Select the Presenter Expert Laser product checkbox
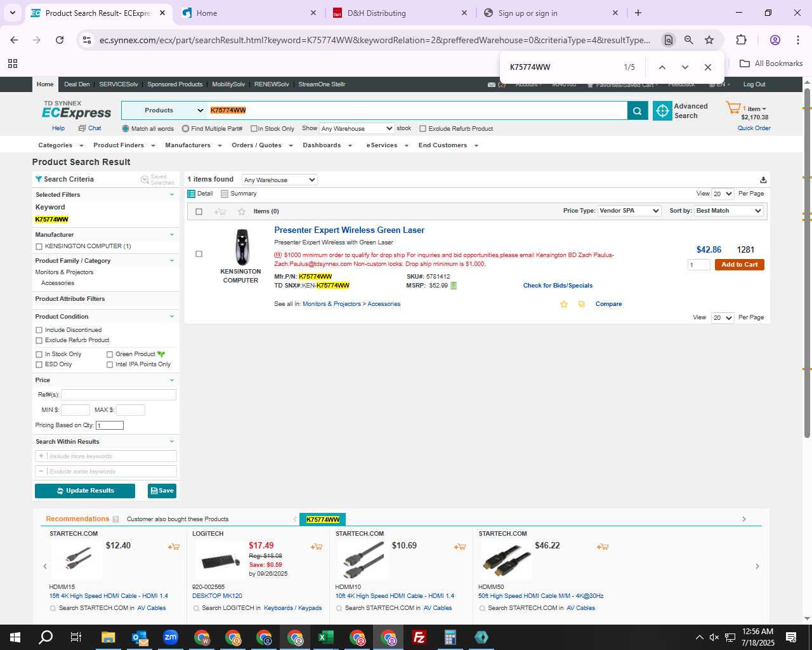This screenshot has width=812, height=650. click(x=199, y=254)
